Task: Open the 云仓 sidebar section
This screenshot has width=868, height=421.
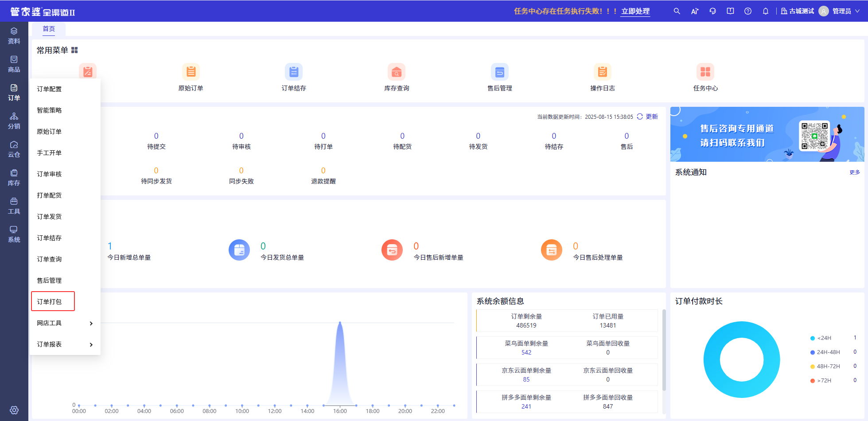Action: [14, 149]
